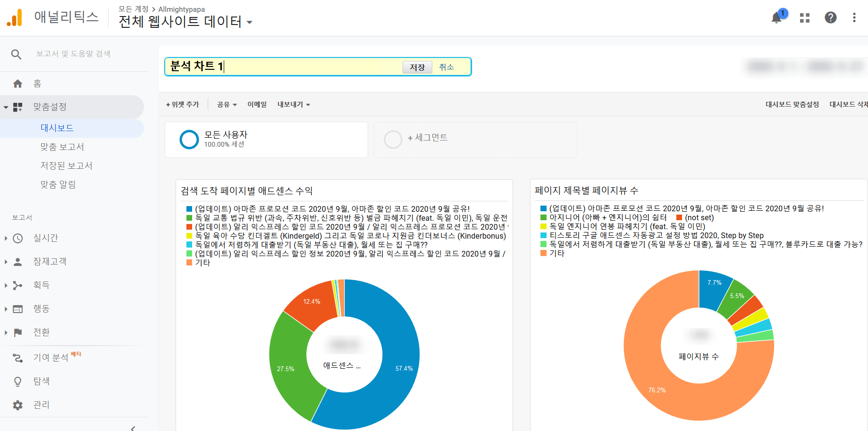
Task: Expand the 실시간 section arrow
Action: point(6,238)
